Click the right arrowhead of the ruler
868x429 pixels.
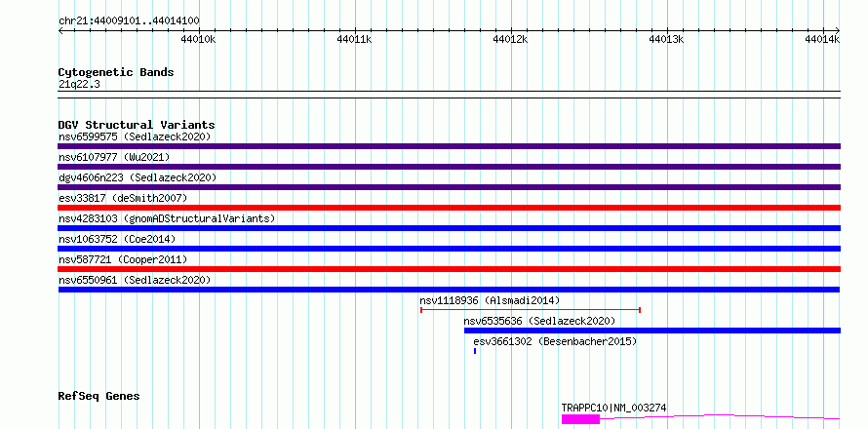(838, 30)
